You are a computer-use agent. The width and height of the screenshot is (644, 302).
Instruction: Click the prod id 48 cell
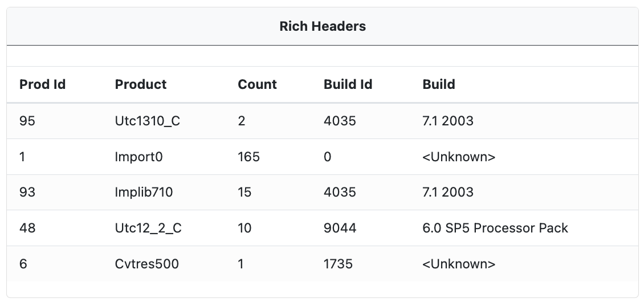coord(27,228)
